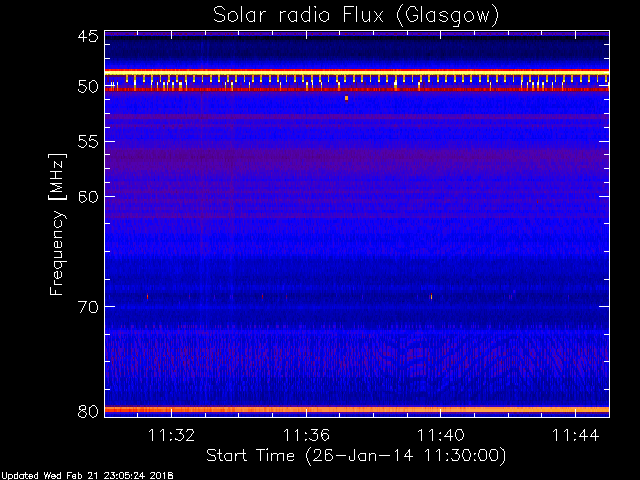
Task: Click the 55 MHz frequency tick label
Action: pos(88,142)
